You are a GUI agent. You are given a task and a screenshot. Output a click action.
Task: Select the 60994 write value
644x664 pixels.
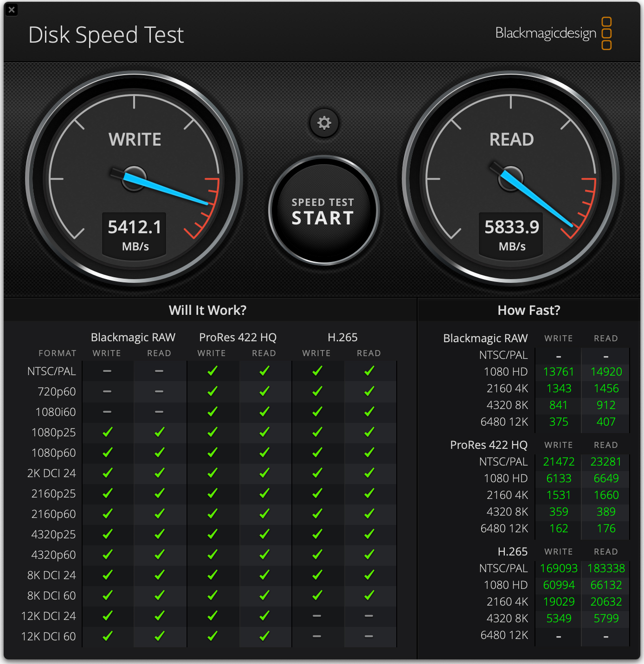(559, 585)
